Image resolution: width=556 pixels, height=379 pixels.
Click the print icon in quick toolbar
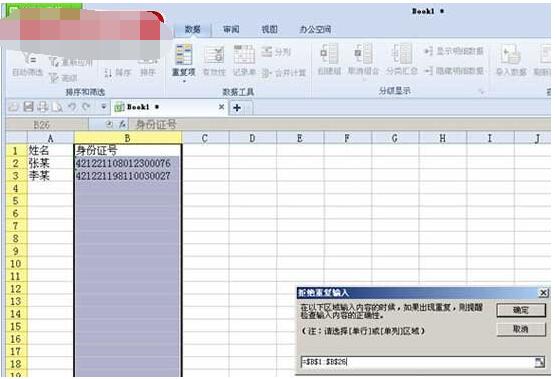(43, 107)
